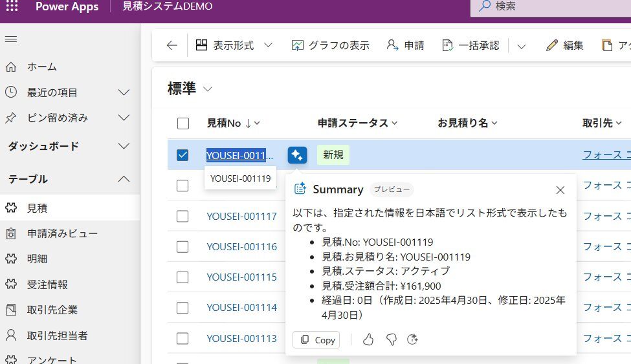The height and width of the screenshot is (364, 631).
Task: Click 編集 pencil button in toolbar
Action: [x=565, y=45]
